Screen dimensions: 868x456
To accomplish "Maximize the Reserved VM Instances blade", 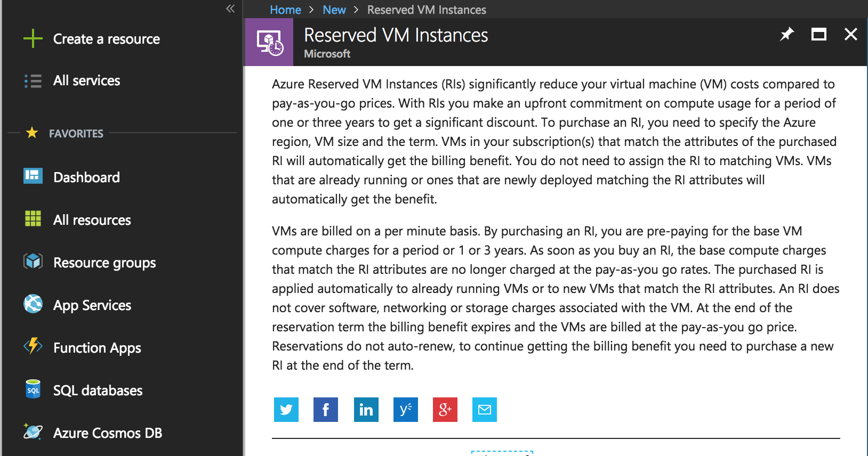I will (x=819, y=35).
